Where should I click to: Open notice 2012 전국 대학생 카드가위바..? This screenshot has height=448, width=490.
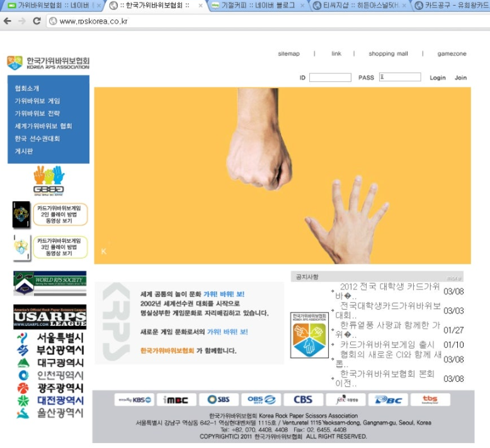pyautogui.click(x=387, y=291)
